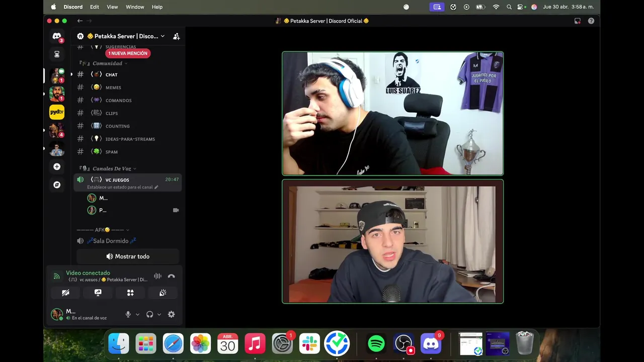Mute the microphone
The width and height of the screenshot is (644, 362).
(x=128, y=314)
